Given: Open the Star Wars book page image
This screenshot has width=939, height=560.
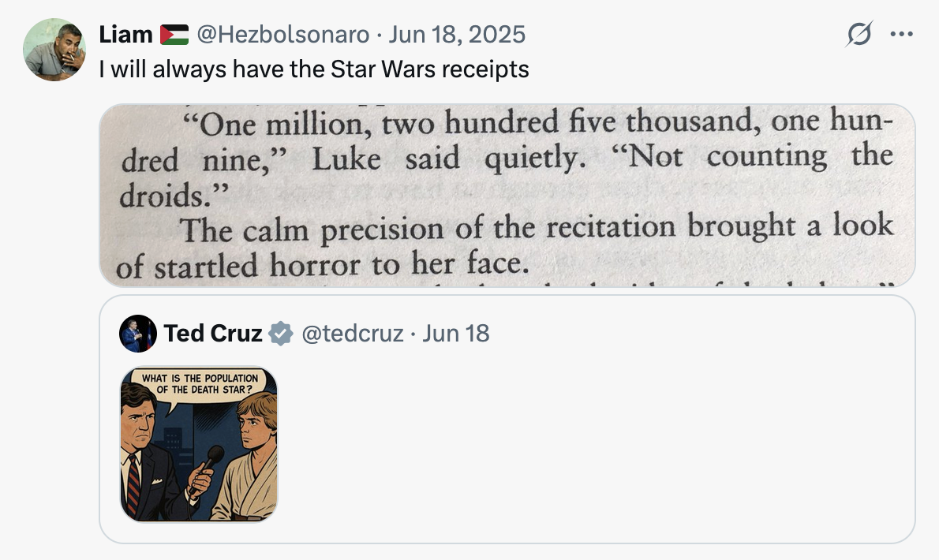Looking at the screenshot, I should [x=507, y=195].
